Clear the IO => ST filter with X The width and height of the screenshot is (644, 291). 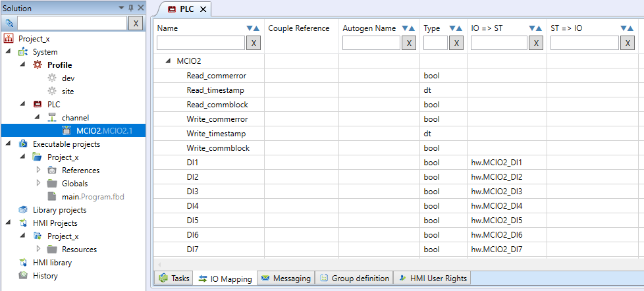(x=535, y=43)
